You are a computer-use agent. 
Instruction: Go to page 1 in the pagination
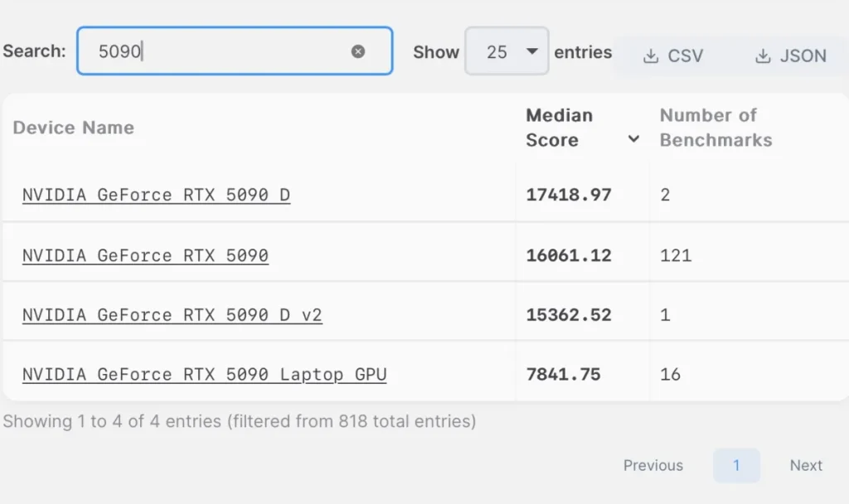pyautogui.click(x=736, y=466)
